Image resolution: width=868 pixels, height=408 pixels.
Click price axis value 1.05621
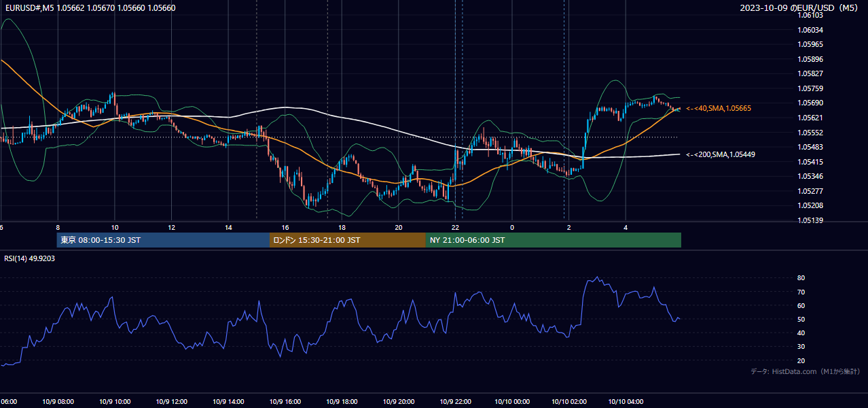tap(810, 118)
